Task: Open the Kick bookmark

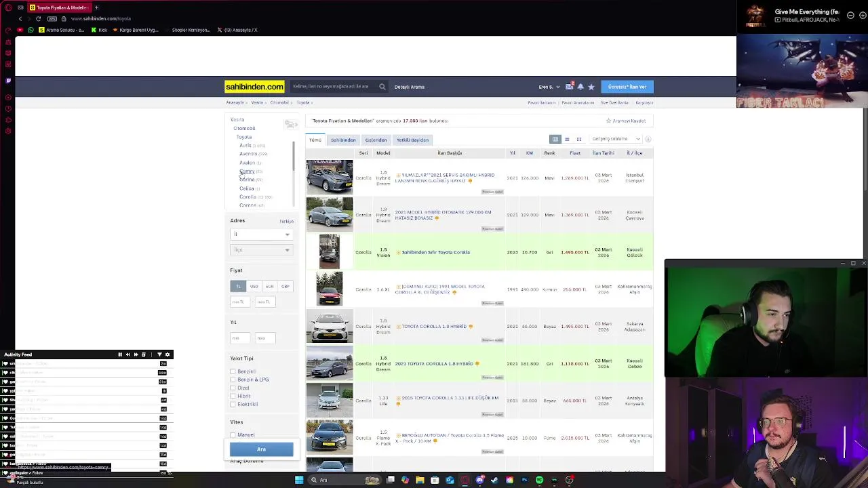Action: tap(100, 30)
